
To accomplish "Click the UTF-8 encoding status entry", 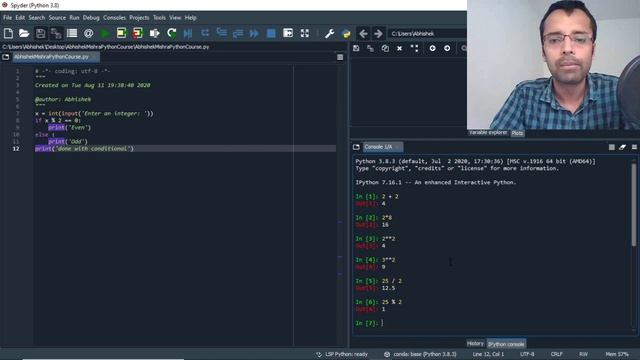I will (x=527, y=354).
